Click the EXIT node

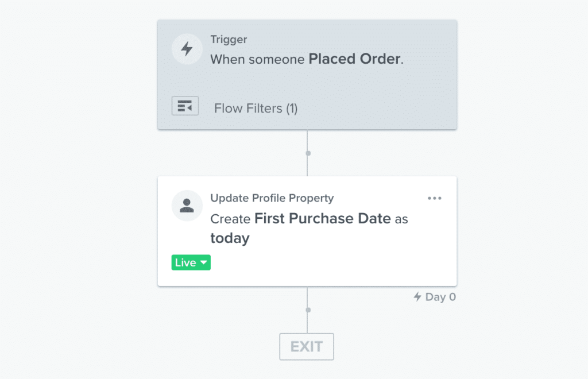coord(307,346)
